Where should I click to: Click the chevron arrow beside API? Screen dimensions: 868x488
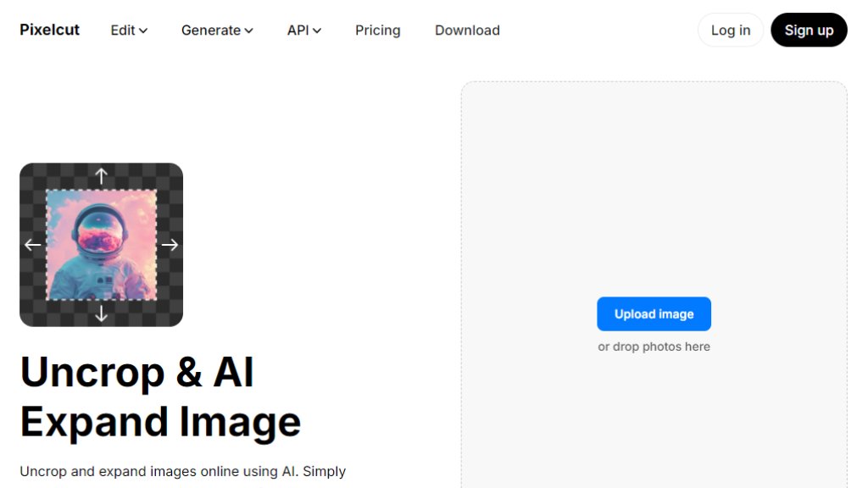pos(317,30)
